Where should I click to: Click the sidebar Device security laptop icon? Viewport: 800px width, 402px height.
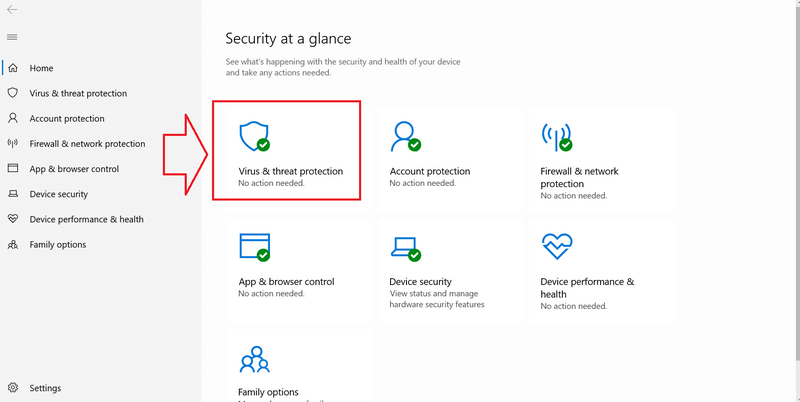click(x=12, y=194)
